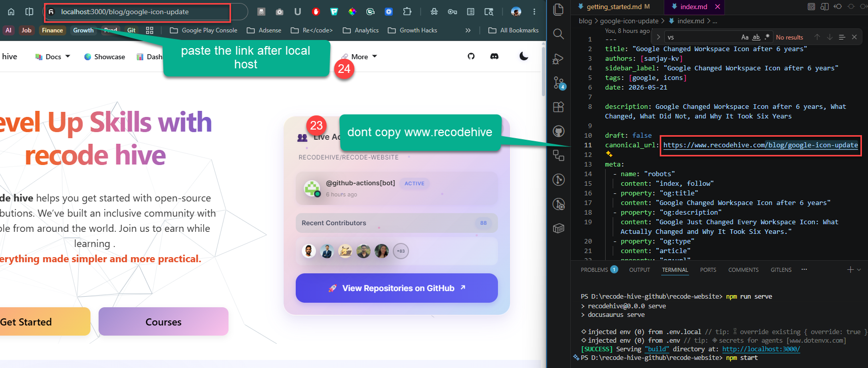Click View Repositories on GitHub button
The width and height of the screenshot is (868, 368).
click(397, 288)
